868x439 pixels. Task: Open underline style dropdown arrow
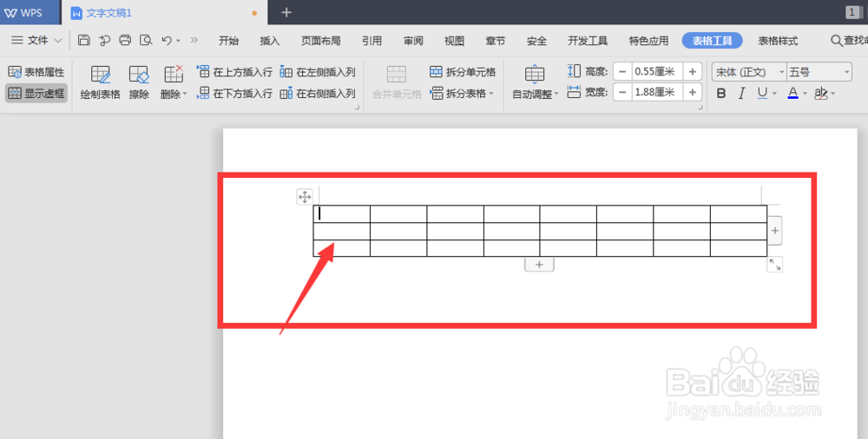(x=774, y=94)
